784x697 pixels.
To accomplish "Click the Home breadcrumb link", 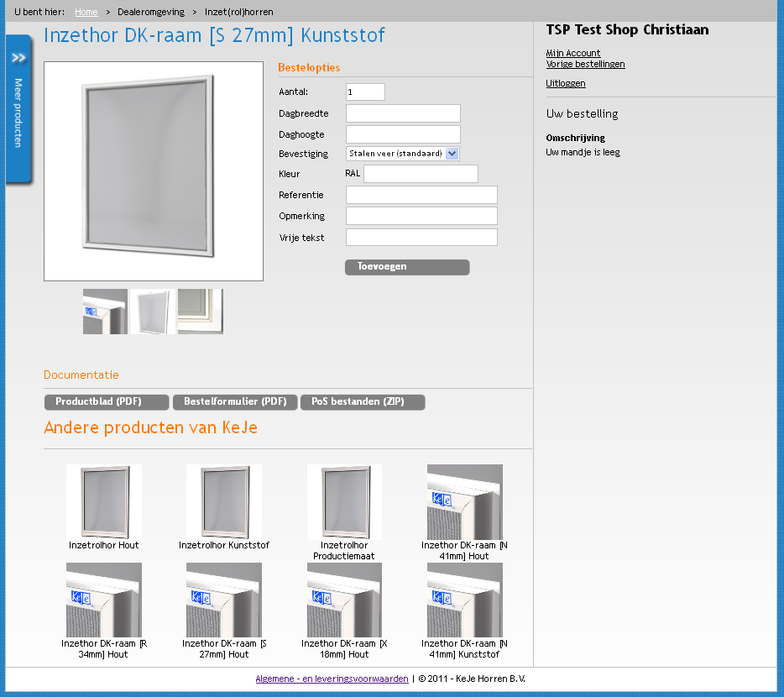I will (x=86, y=13).
